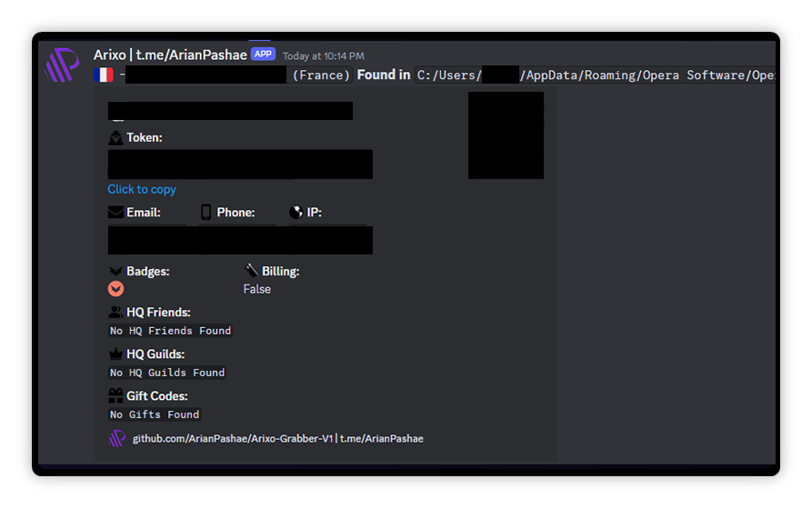This screenshot has height=508, width=812.
Task: Click the APP badge next to the username
Action: (x=263, y=54)
